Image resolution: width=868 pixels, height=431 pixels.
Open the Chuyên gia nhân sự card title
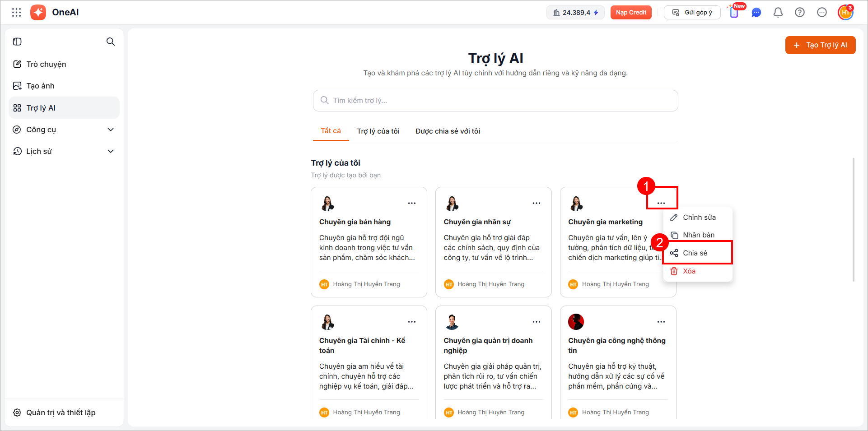477,222
